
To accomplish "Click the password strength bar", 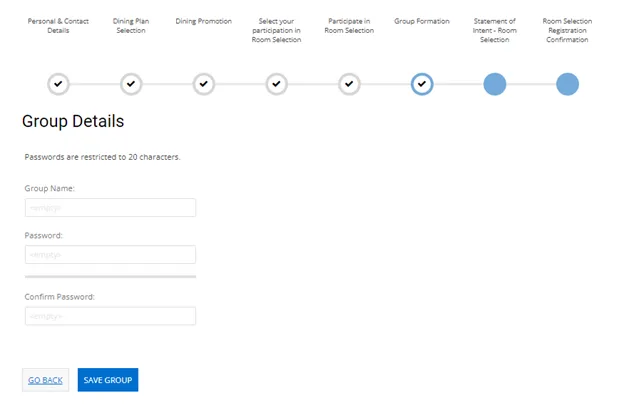I will 110,277.
